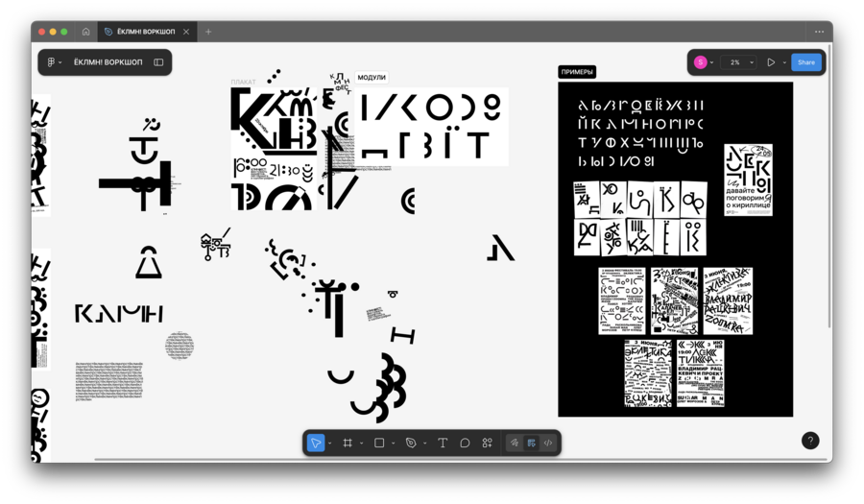This screenshot has height=504, width=864.
Task: Open the Figma main menu
Action: click(54, 62)
